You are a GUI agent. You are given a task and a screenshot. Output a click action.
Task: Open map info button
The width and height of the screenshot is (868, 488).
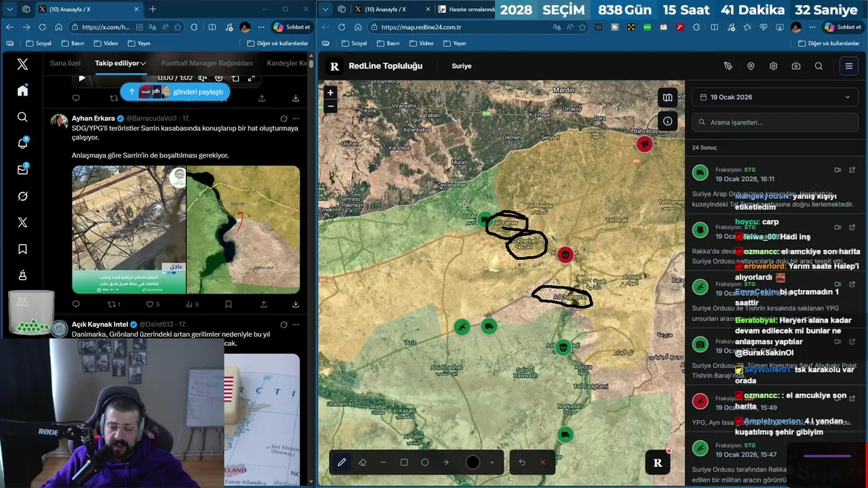coord(668,121)
